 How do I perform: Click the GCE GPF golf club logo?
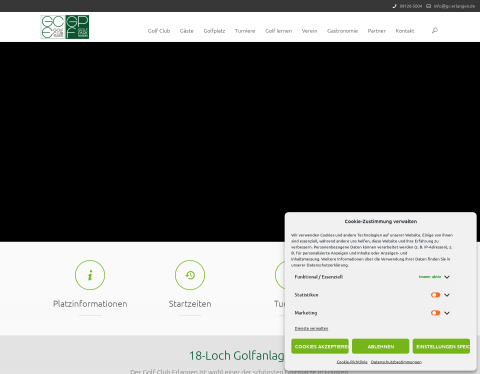pos(65,27)
